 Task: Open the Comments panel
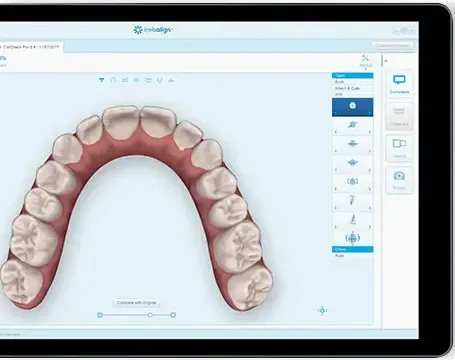(399, 84)
